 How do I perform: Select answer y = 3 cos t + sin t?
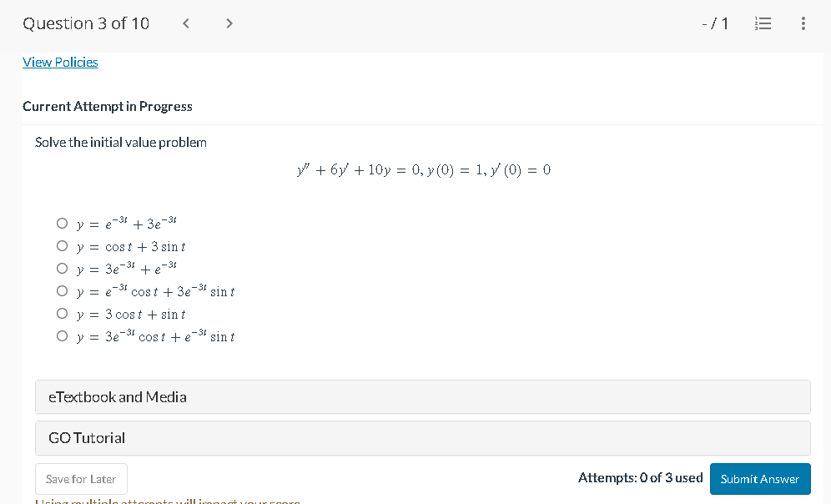coord(62,314)
